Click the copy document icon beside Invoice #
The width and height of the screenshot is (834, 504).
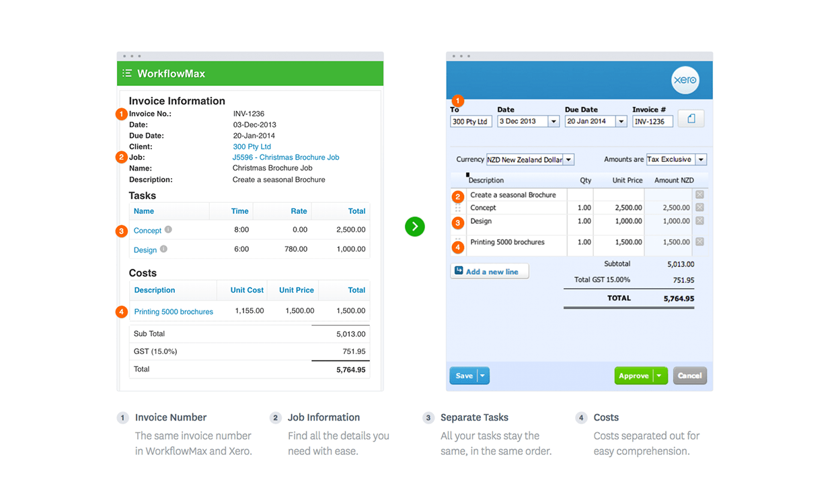click(691, 119)
